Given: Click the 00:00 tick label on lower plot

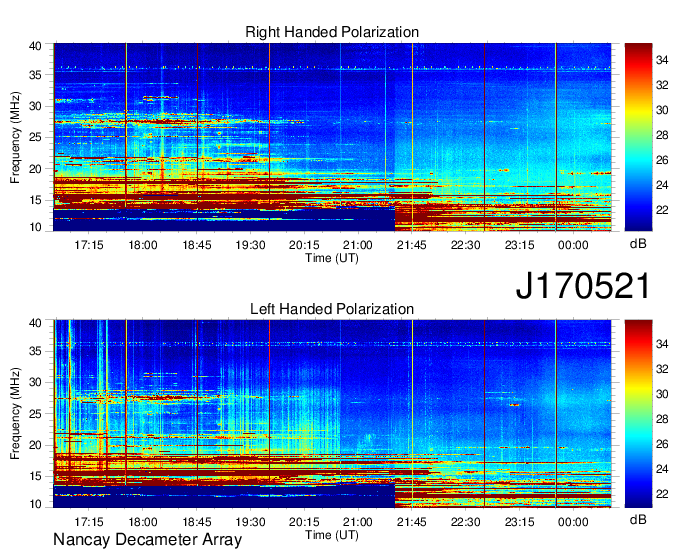Looking at the screenshot, I should point(573,522).
